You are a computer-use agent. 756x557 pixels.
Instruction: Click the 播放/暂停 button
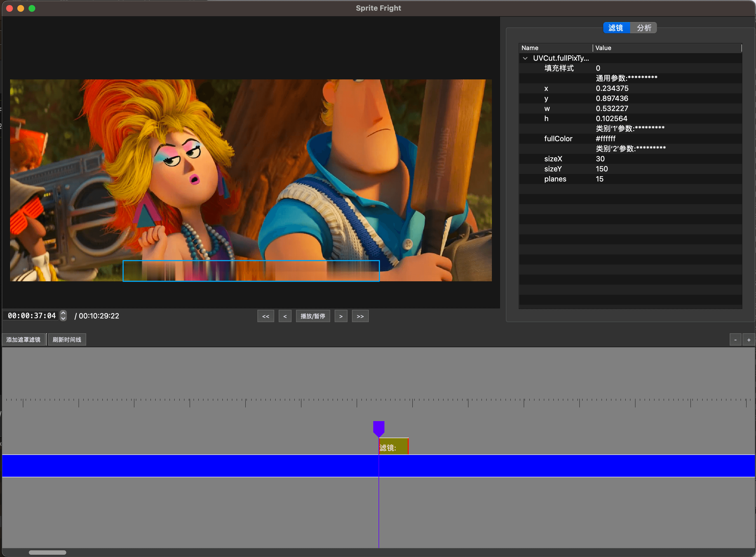pos(313,316)
